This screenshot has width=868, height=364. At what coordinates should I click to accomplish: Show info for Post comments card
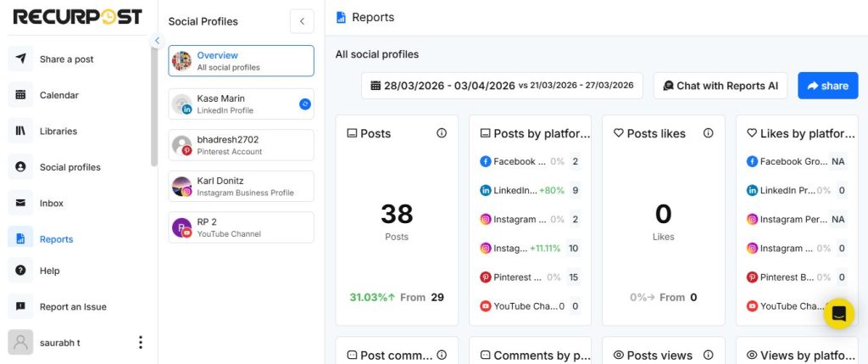tap(441, 355)
